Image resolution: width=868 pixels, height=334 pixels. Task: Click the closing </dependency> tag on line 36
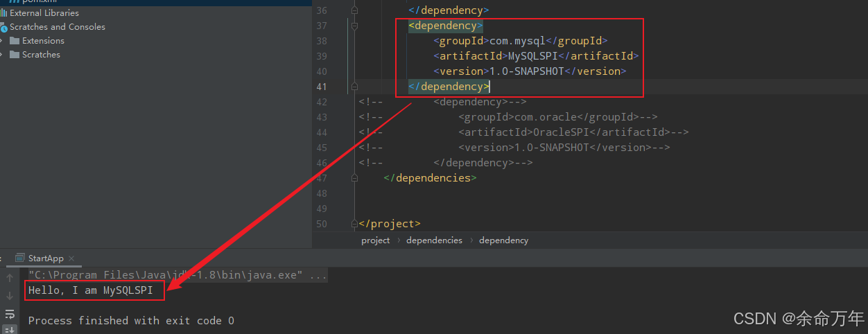[x=449, y=10]
